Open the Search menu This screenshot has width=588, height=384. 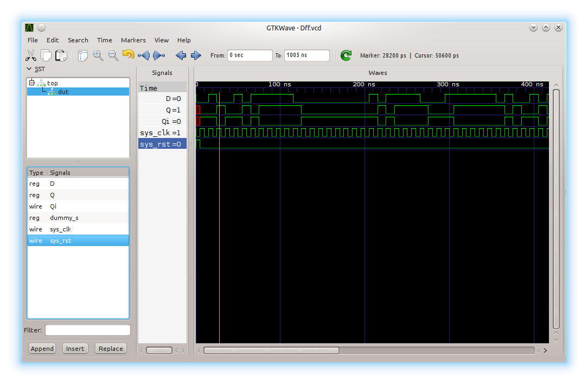coord(78,40)
